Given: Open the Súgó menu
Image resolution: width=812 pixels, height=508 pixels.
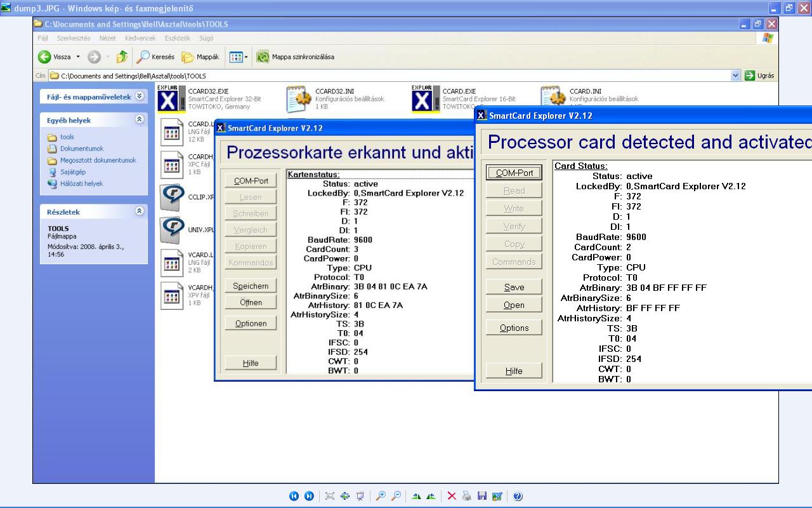Looking at the screenshot, I should click(206, 38).
